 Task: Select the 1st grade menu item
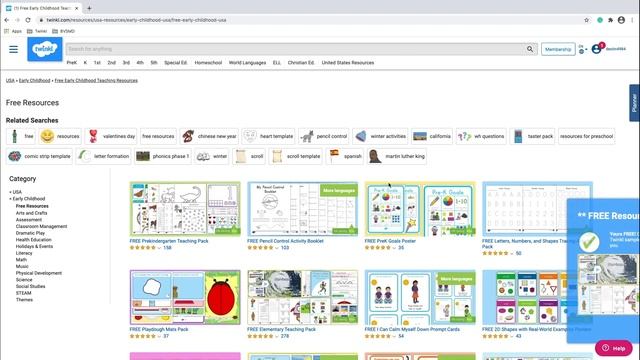point(97,63)
